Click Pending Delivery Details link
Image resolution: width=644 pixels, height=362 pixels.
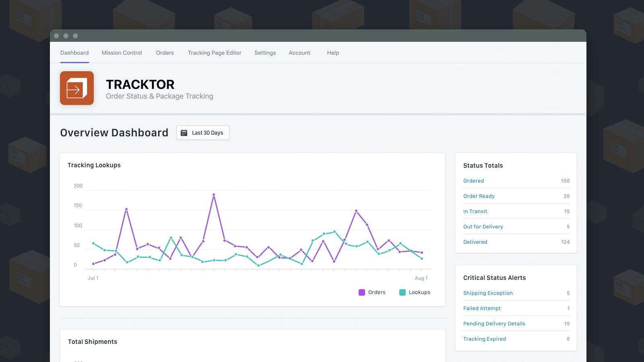pyautogui.click(x=494, y=324)
